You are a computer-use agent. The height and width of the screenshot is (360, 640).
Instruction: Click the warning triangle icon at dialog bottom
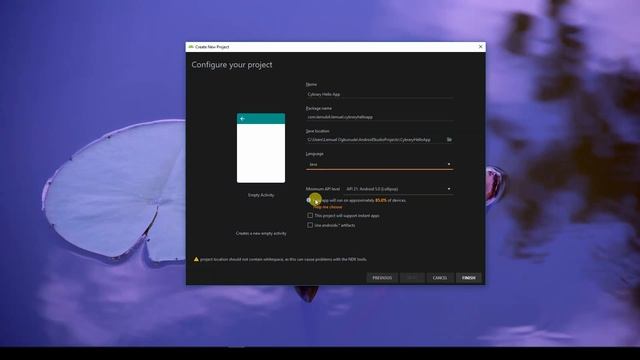(x=196, y=259)
